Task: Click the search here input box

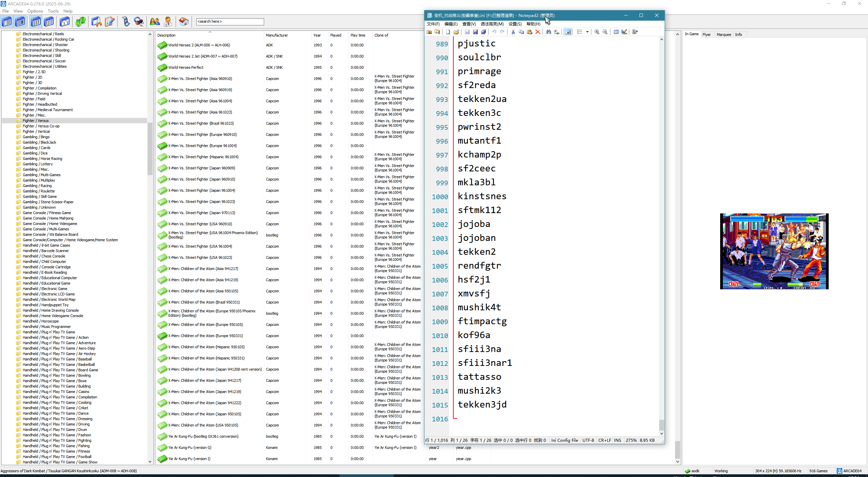Action: 230,22
